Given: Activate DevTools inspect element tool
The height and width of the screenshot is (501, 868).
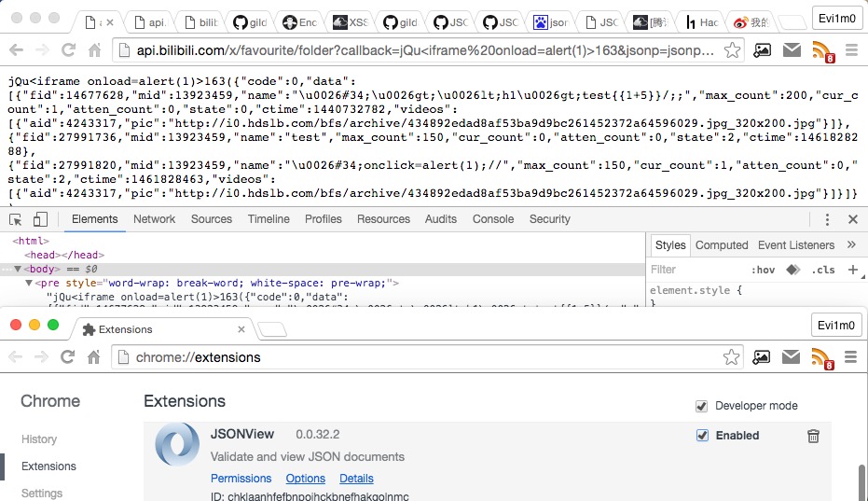Looking at the screenshot, I should coord(16,219).
